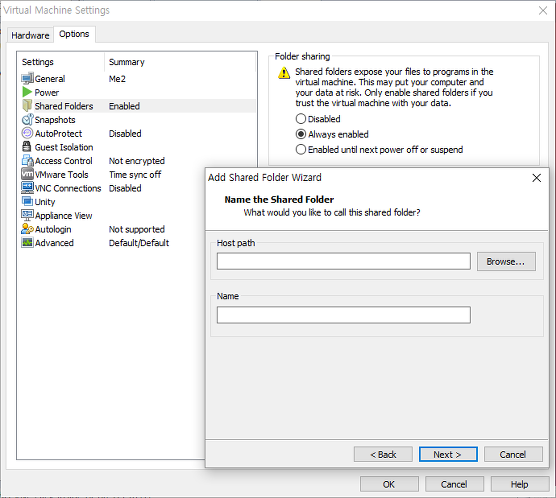556x498 pixels.
Task: Select the Shared Folders row label
Action: pos(64,106)
